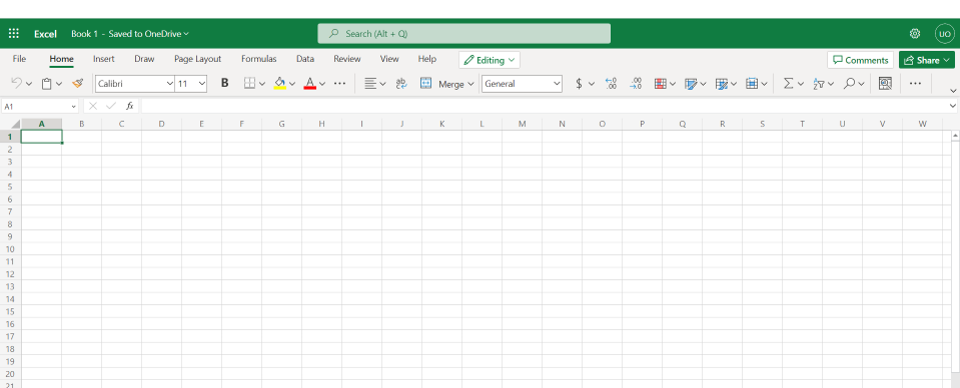Open the File menu
960x388 pixels.
tap(20, 59)
